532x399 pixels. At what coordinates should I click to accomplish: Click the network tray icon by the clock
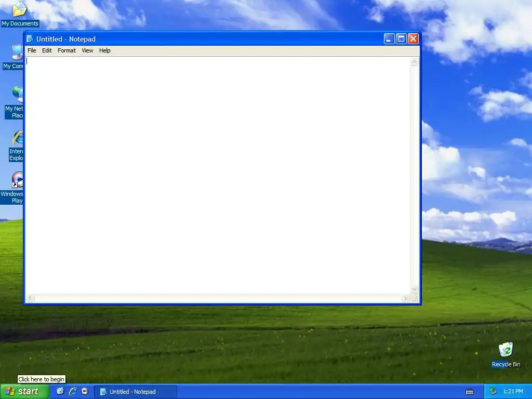point(494,392)
